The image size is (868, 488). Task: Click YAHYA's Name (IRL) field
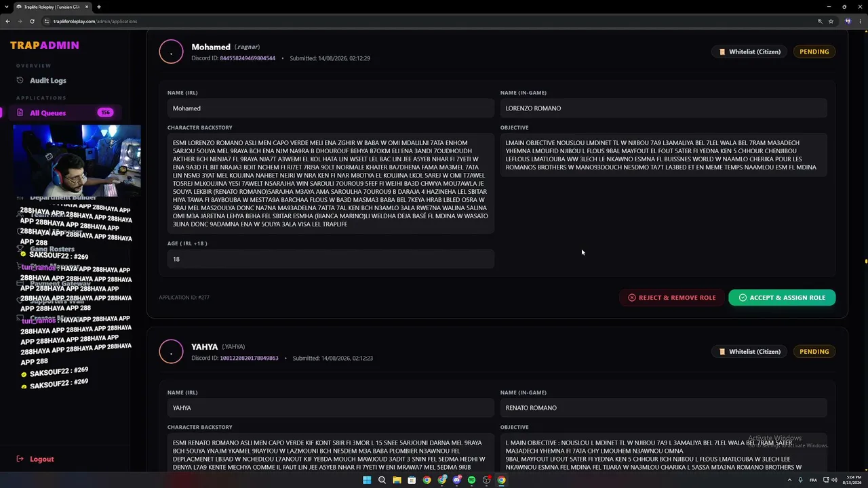click(331, 408)
